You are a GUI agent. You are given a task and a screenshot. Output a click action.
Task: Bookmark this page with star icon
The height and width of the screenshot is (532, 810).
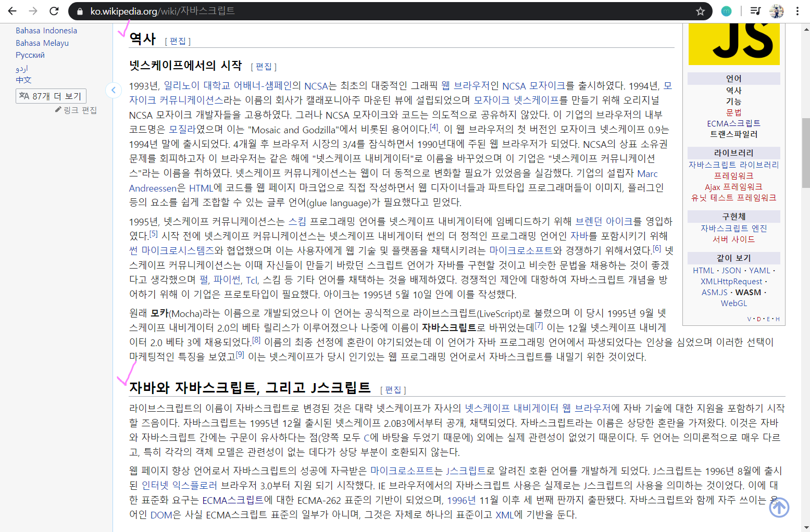coord(701,11)
